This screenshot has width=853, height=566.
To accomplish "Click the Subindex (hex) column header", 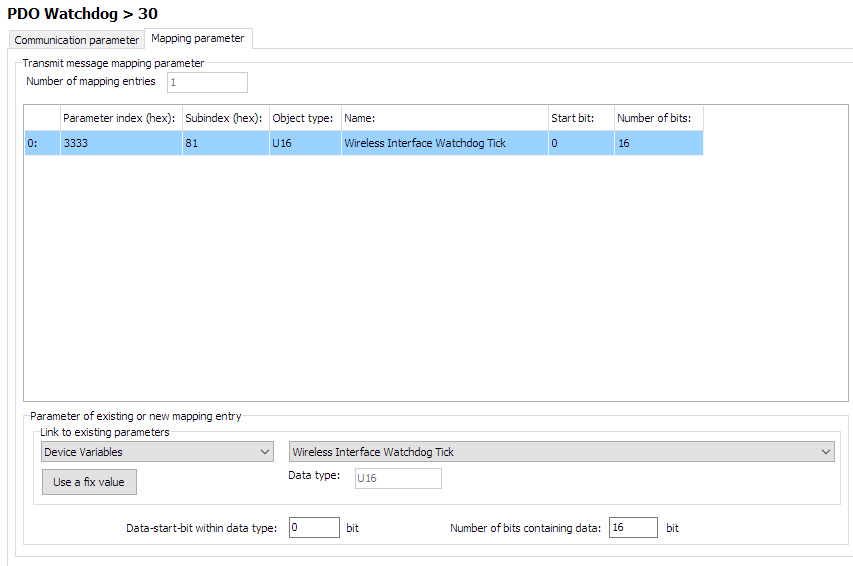I will (224, 118).
